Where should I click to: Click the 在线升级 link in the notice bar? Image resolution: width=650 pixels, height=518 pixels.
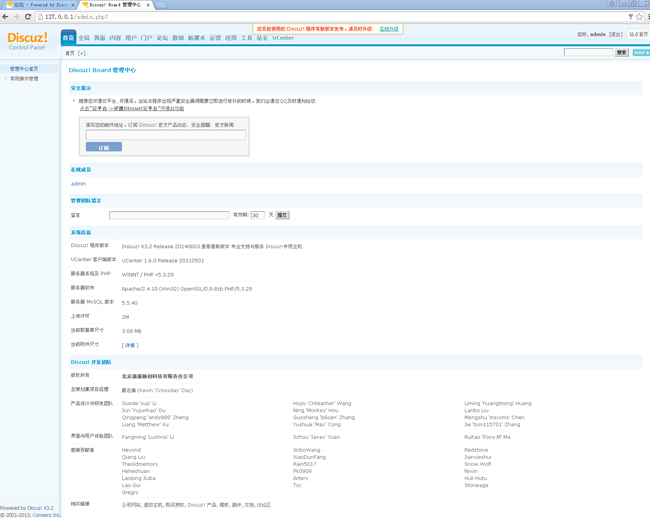pos(389,29)
